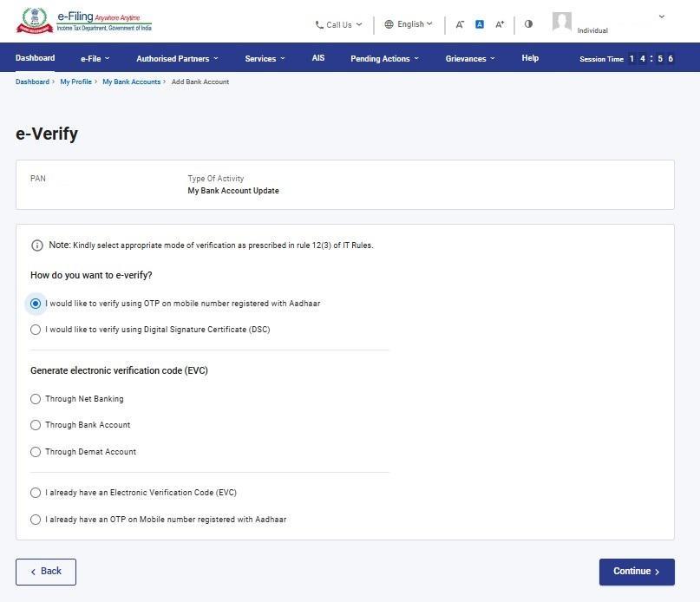This screenshot has width=700, height=602.
Task: Click the Continue button
Action: 637,572
